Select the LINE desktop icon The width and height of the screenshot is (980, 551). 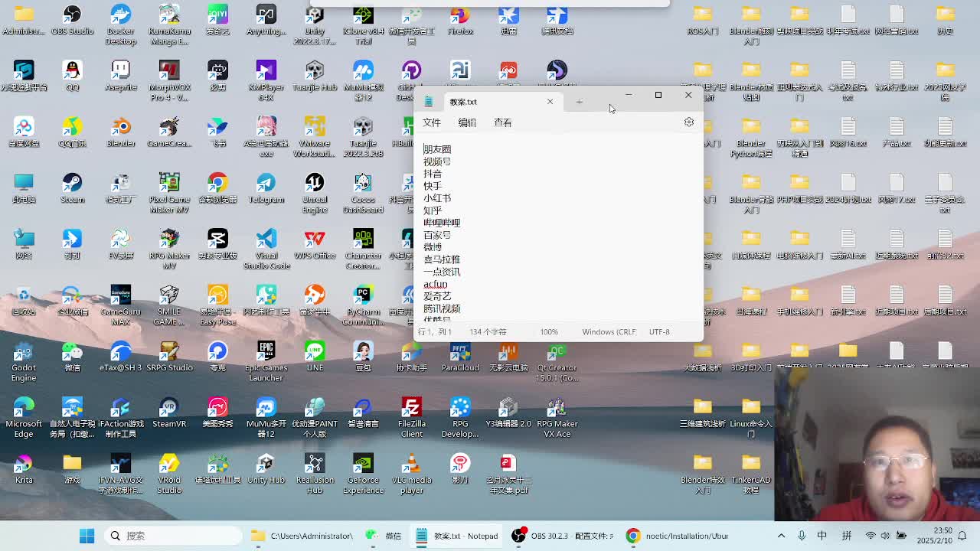(x=315, y=357)
